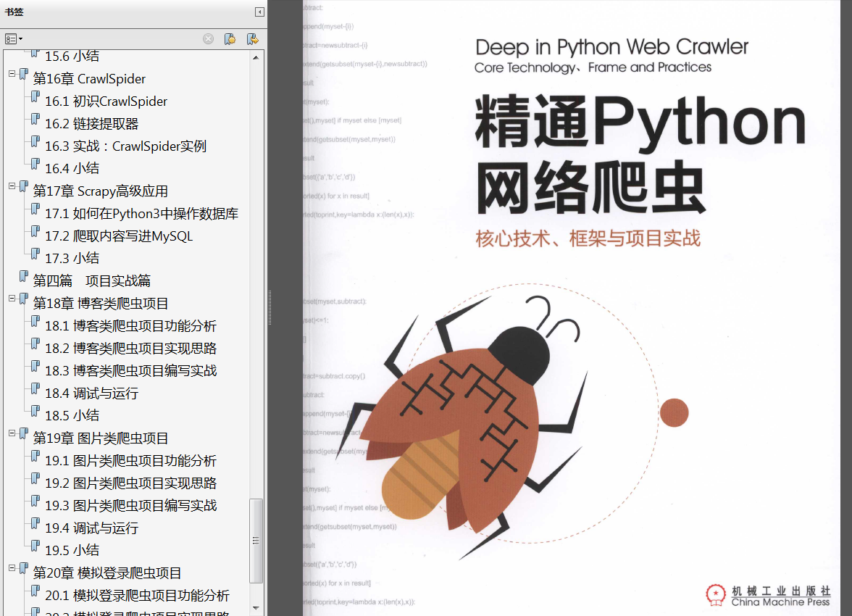This screenshot has width=852, height=616.
Task: Click the bookmark icon beside 17.2 爬取内容写进MySQL
Action: [35, 232]
